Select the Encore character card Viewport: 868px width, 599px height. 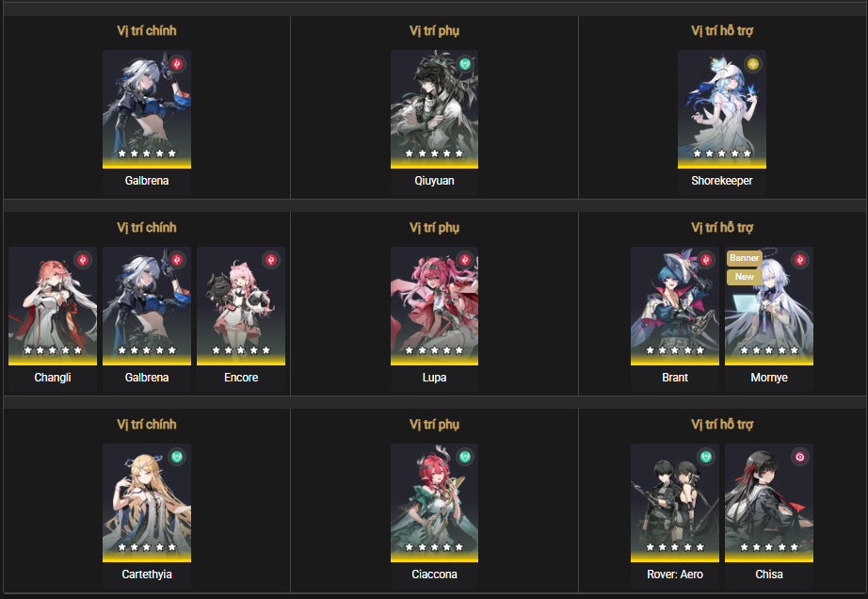(x=241, y=319)
